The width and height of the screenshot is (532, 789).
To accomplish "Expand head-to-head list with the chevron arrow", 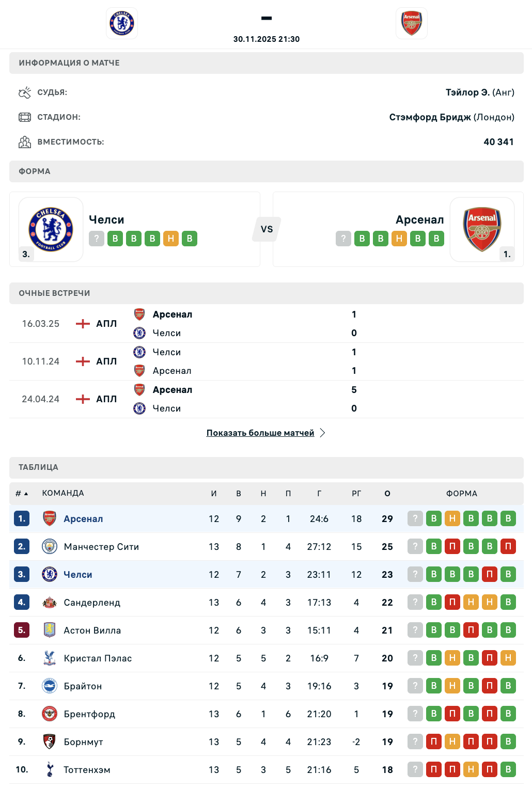I will tap(322, 433).
